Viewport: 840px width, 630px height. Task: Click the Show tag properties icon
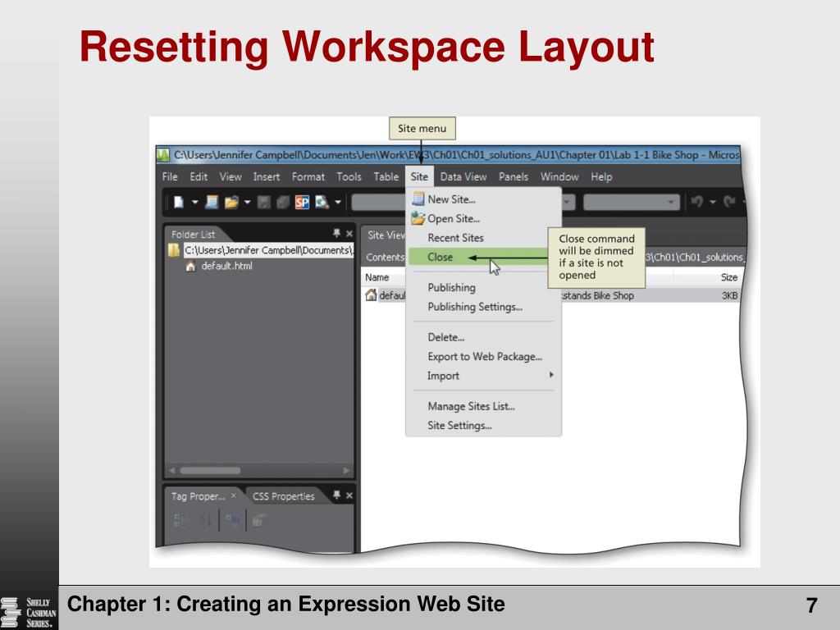(259, 520)
